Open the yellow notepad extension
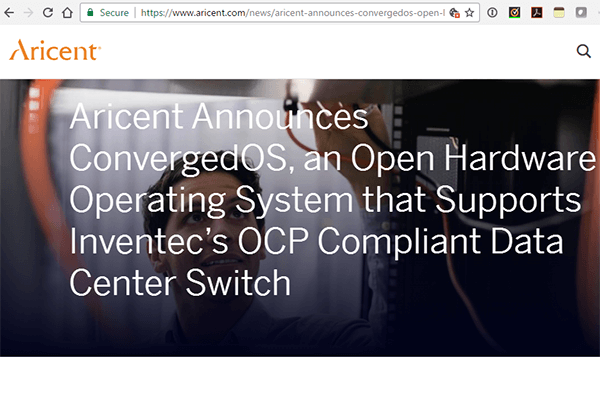Screen dimensions: 600x411 (559, 13)
